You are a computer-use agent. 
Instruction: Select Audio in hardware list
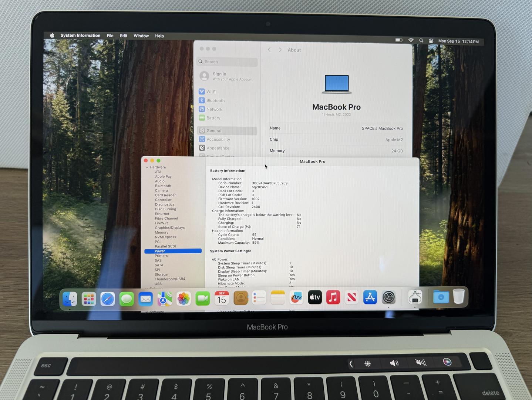pos(160,181)
